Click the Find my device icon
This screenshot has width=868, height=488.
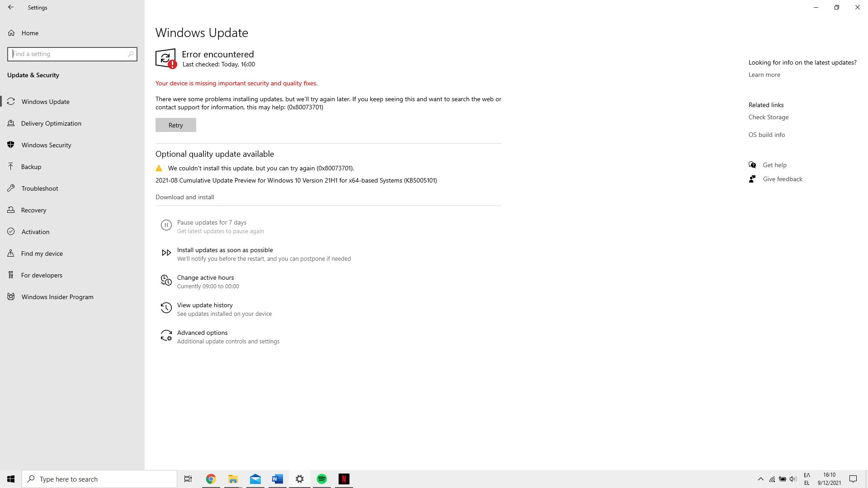click(11, 253)
